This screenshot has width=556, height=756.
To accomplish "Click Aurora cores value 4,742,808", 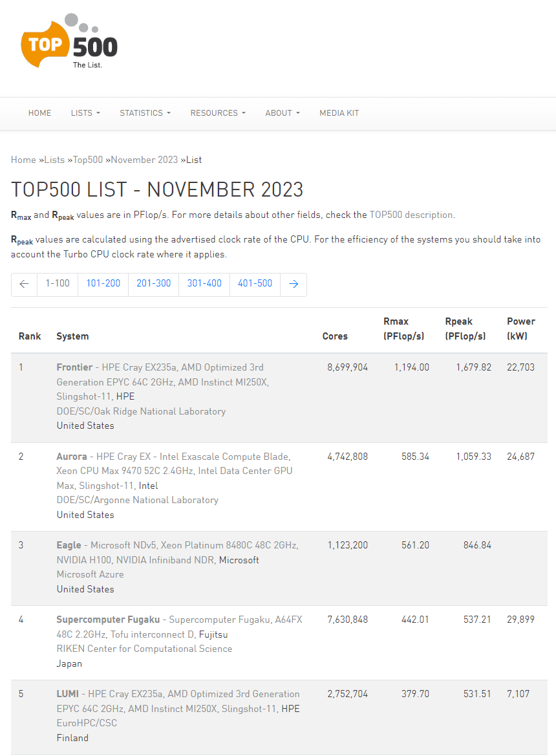I will coord(347,457).
